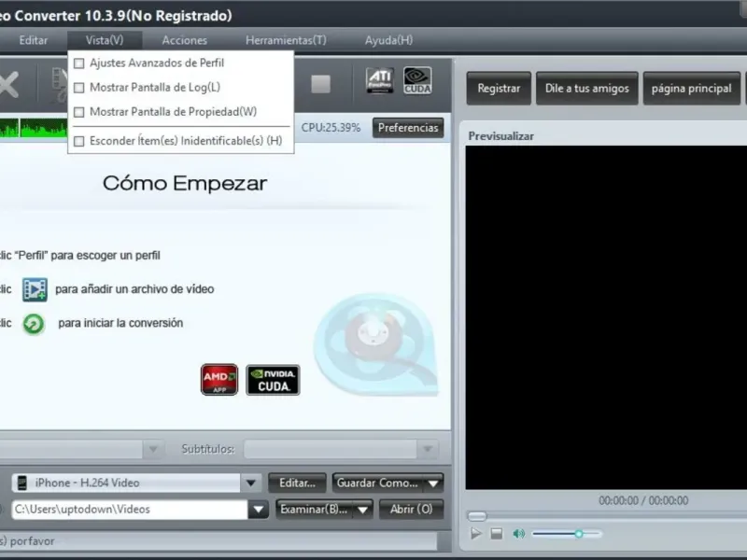Expand the Subtítulos dropdown
This screenshot has height=560, width=747.
[428, 449]
